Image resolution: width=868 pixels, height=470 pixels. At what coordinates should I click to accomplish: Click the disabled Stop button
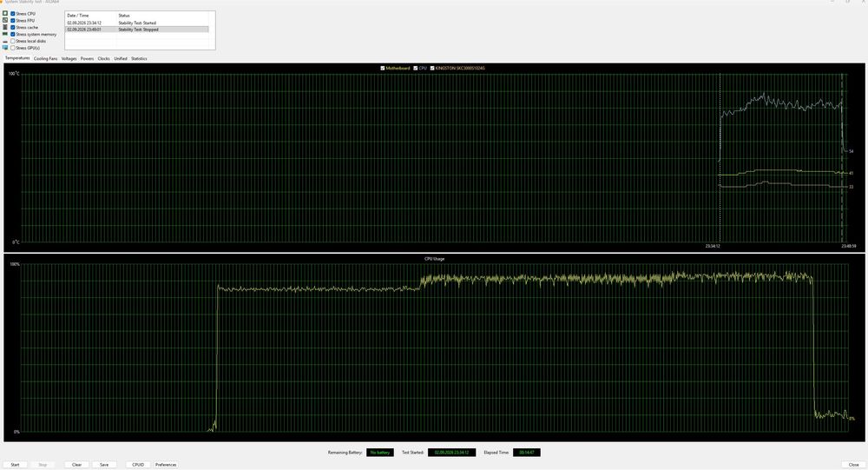coord(43,465)
